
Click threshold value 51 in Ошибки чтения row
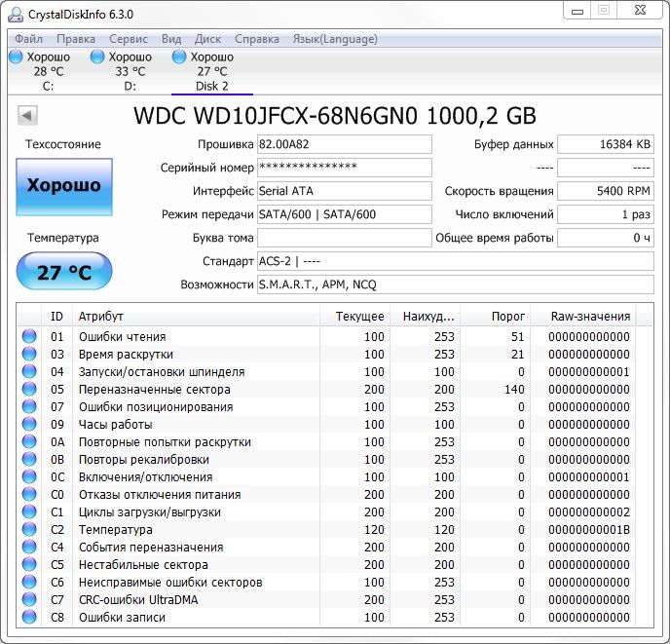517,336
